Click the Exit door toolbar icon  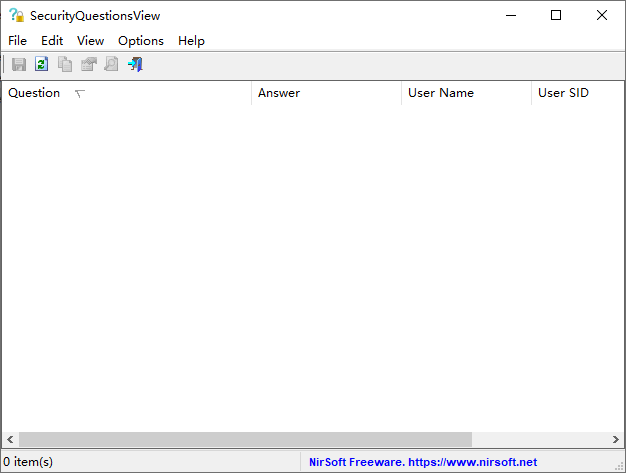click(135, 64)
